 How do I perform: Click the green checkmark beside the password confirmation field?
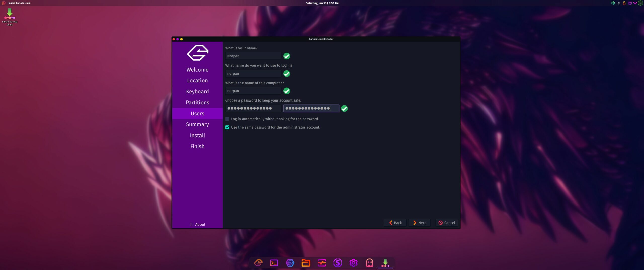344,108
